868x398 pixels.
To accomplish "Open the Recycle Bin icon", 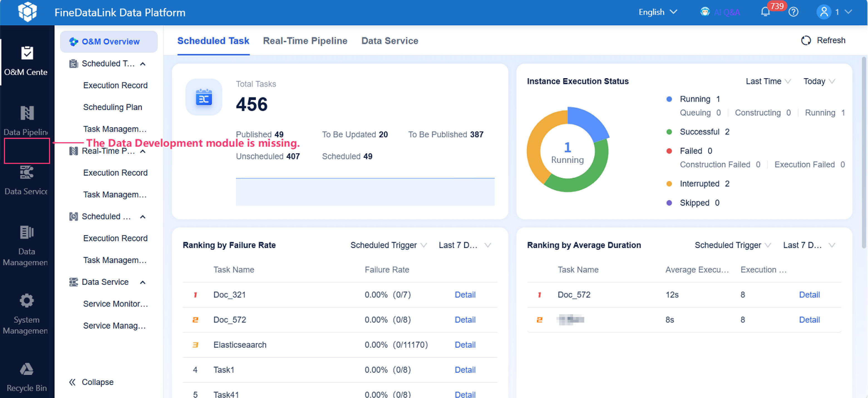I will pyautogui.click(x=27, y=369).
